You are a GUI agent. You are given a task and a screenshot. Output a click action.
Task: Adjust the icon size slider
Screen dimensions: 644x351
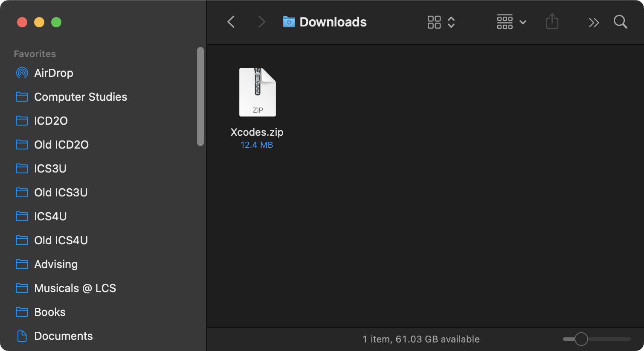click(x=581, y=339)
